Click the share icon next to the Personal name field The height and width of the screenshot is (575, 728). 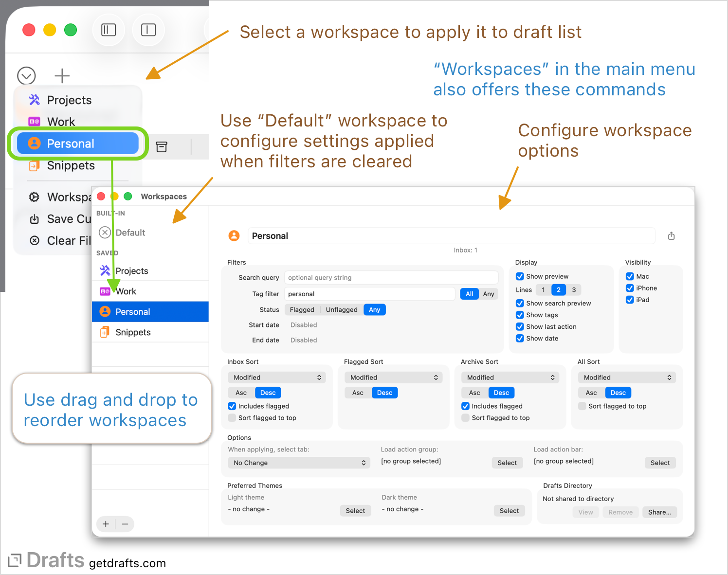click(672, 235)
